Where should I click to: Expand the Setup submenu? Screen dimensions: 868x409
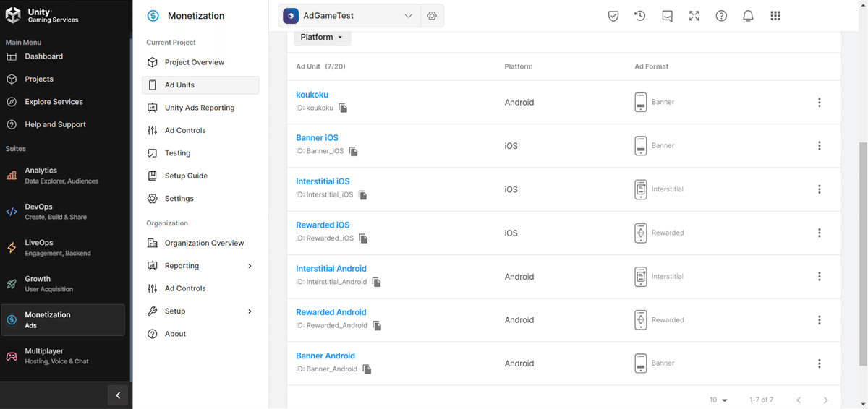250,311
